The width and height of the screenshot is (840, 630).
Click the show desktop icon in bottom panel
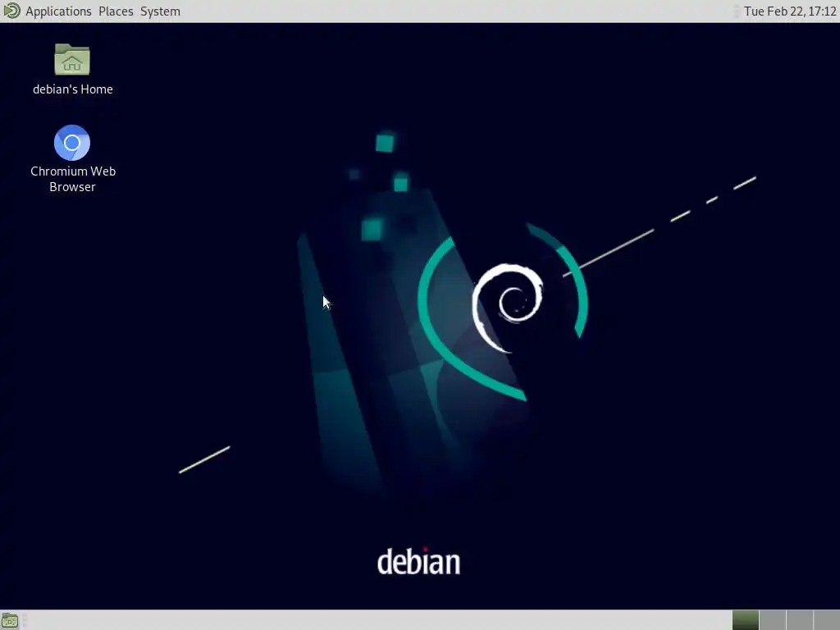tap(10, 621)
